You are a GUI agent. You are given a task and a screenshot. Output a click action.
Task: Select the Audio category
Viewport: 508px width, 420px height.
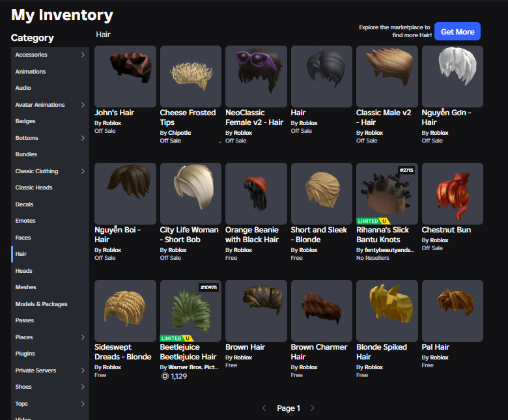pos(50,88)
